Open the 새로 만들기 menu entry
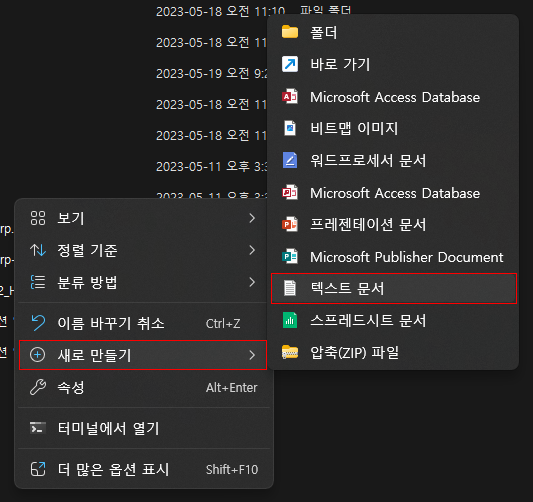The height and width of the screenshot is (502, 533). (143, 355)
